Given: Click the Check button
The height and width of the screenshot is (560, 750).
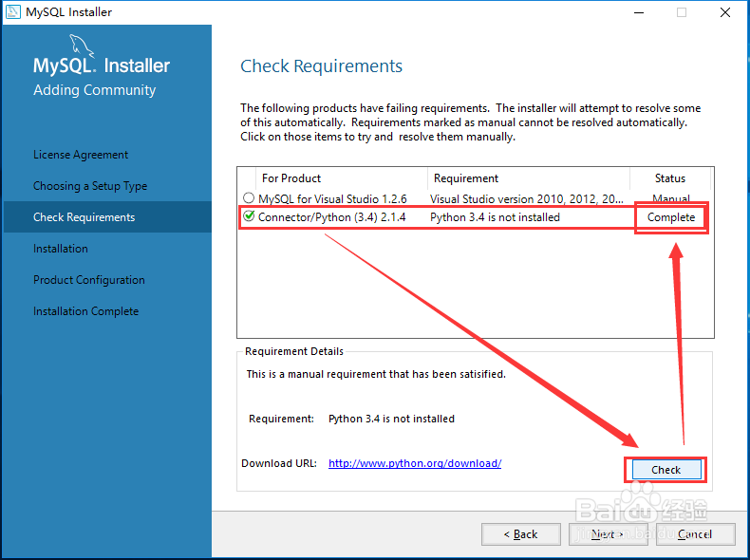Looking at the screenshot, I should (x=666, y=470).
